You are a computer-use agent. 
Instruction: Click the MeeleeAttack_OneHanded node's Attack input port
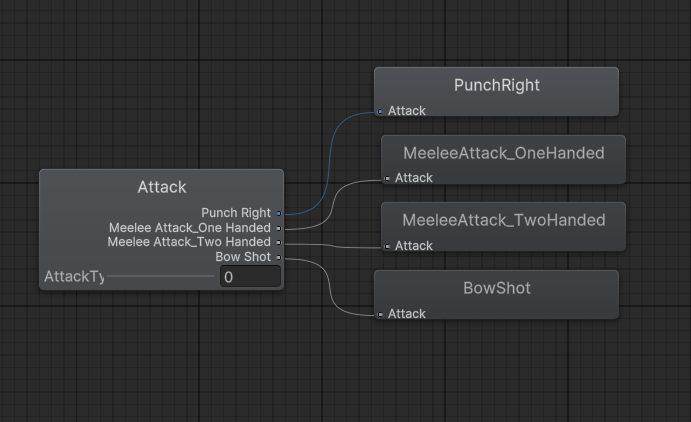click(x=387, y=178)
